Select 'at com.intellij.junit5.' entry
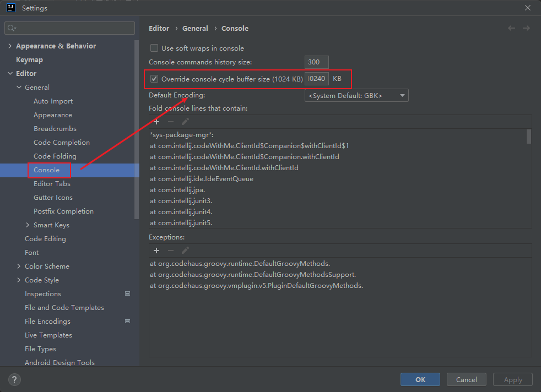This screenshot has height=392, width=541. click(181, 223)
